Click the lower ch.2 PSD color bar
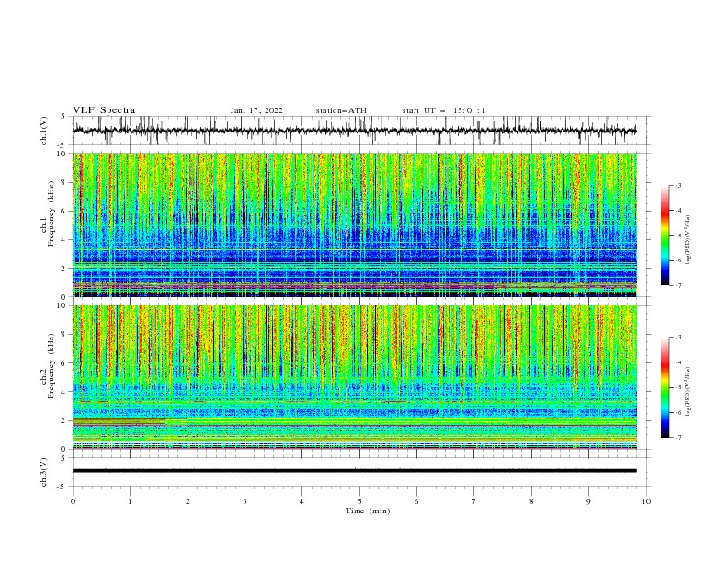This screenshot has width=728, height=563. pyautogui.click(x=665, y=387)
